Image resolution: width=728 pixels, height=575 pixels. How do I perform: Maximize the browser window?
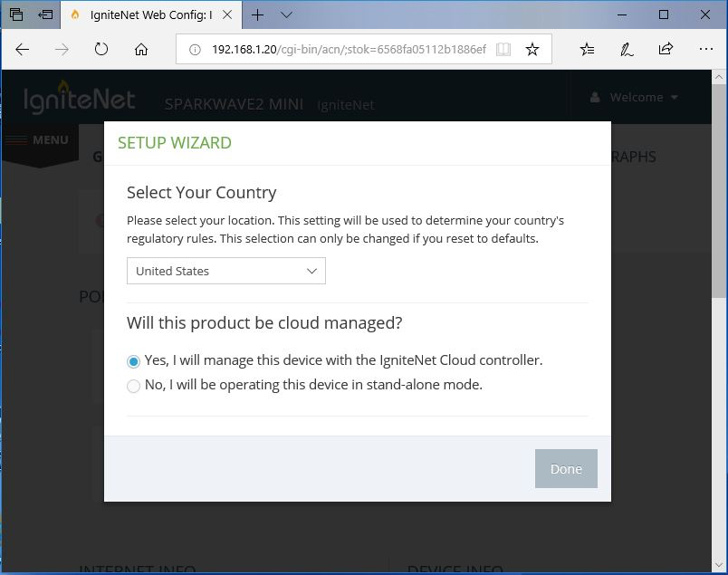click(664, 14)
